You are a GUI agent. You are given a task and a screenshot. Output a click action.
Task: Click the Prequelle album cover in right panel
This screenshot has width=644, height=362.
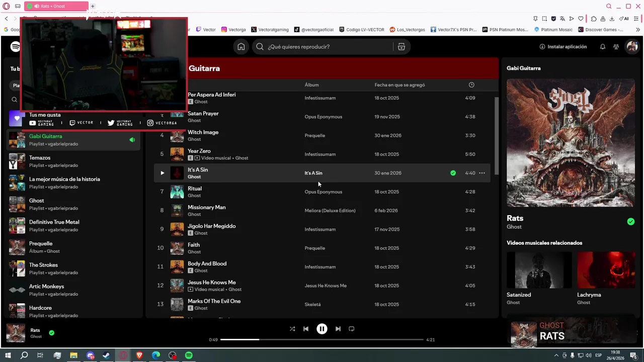pyautogui.click(x=571, y=143)
